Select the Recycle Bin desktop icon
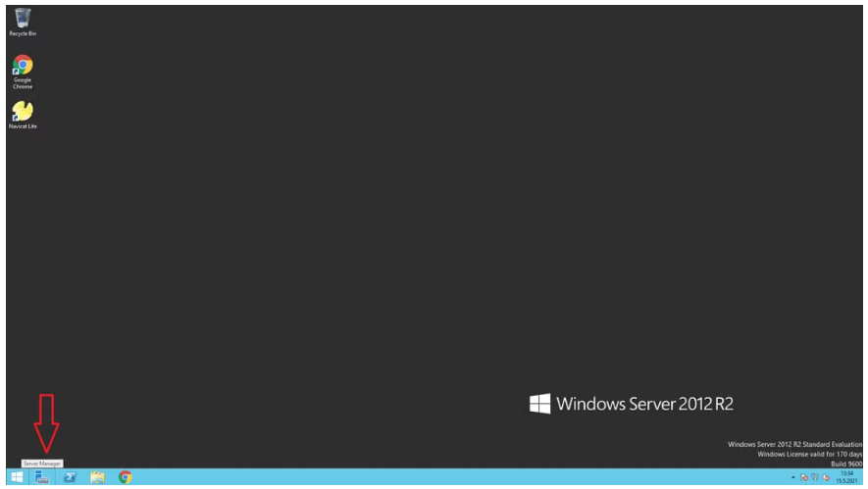The image size is (868, 489). point(23,23)
